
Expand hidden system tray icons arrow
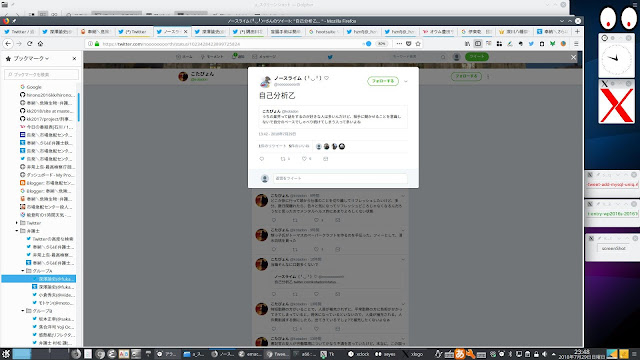coord(553,354)
